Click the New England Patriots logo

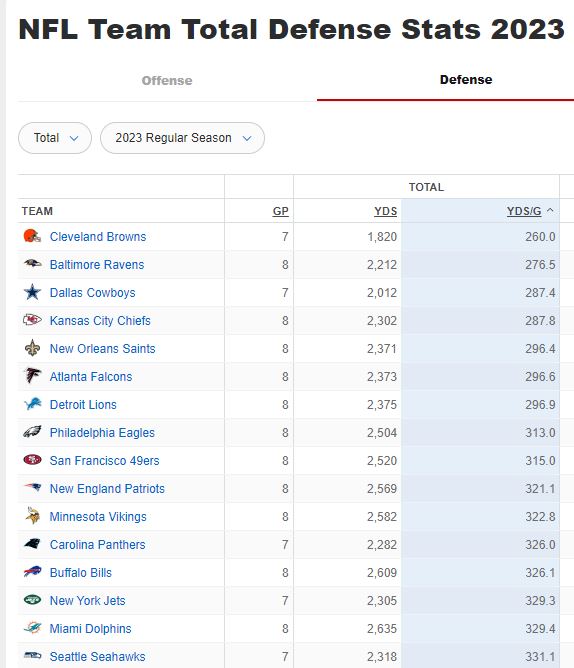(x=32, y=488)
